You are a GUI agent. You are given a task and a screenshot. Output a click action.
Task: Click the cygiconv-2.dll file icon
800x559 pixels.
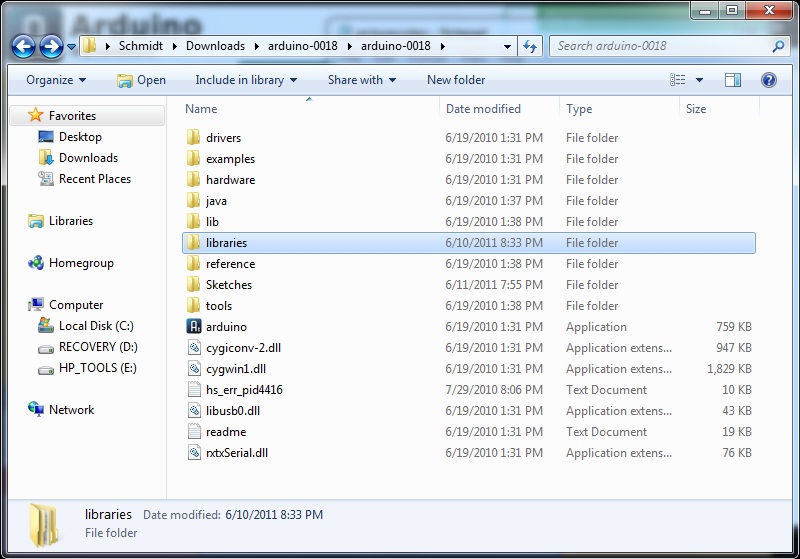194,348
